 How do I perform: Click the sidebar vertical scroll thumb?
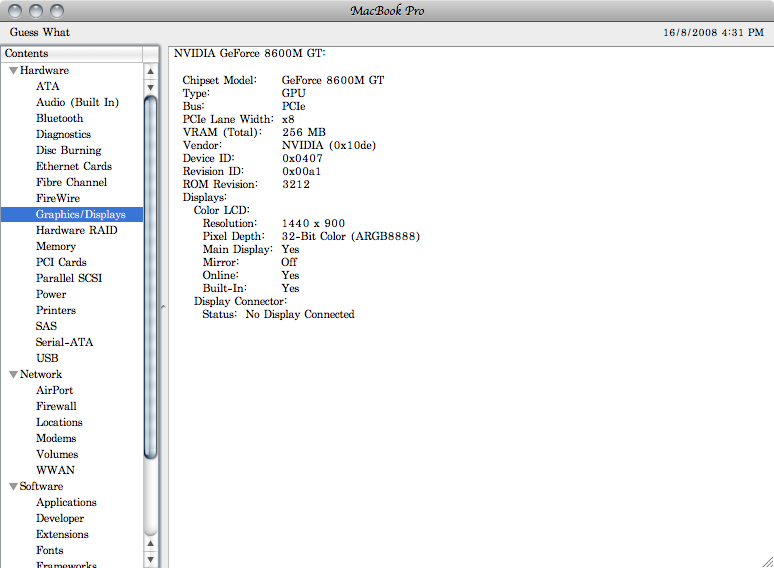(151, 278)
